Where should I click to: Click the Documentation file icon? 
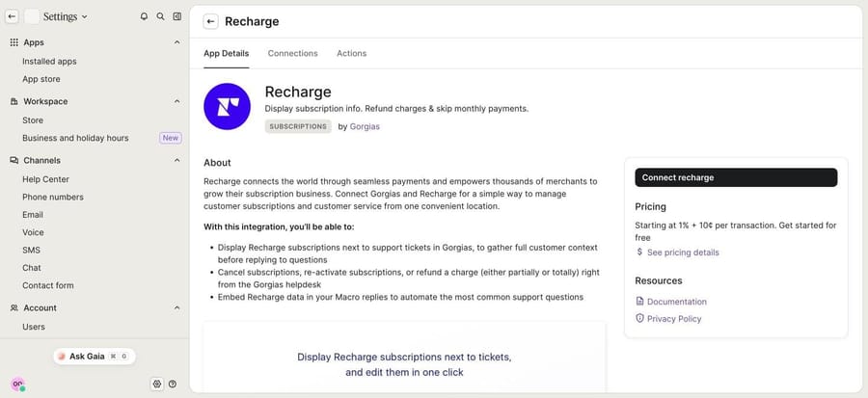[640, 302]
